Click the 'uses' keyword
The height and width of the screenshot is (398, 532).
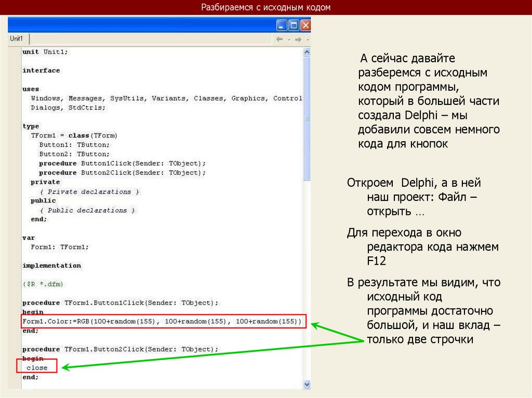pyautogui.click(x=31, y=89)
